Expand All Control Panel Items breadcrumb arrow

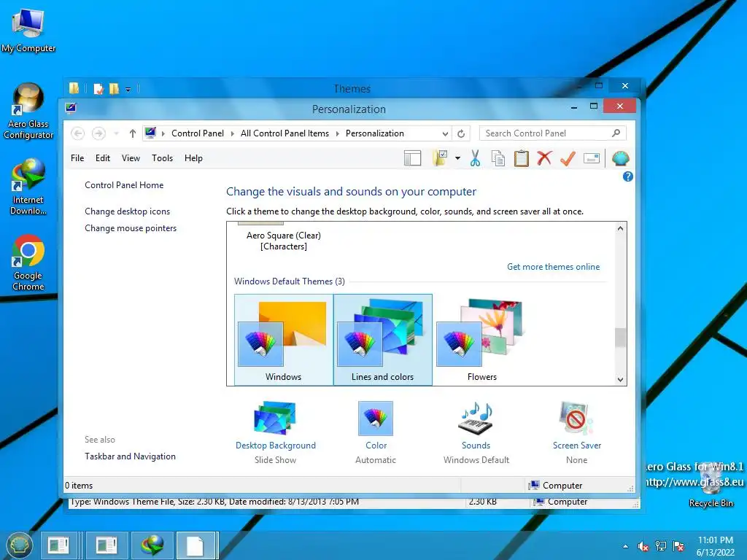(337, 134)
